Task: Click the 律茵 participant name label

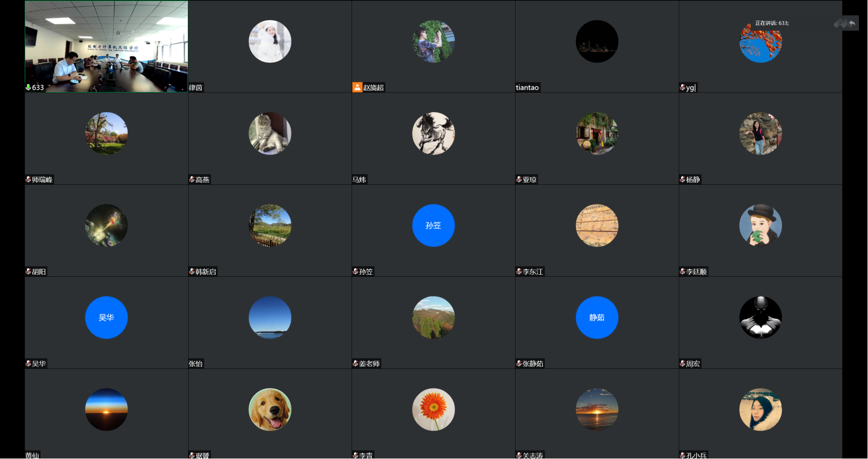Action: (196, 88)
